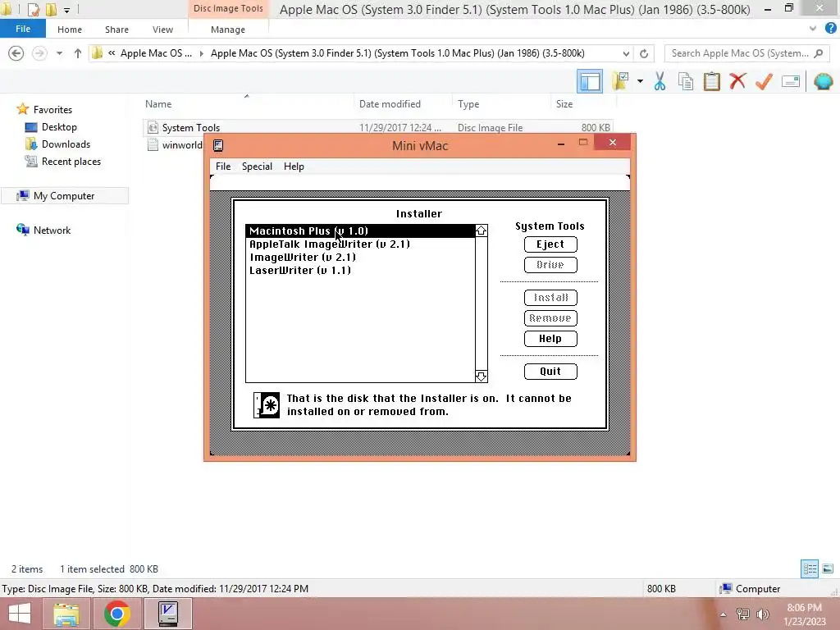Click the orange checkmark properties icon
The height and width of the screenshot is (630, 840).
coord(764,81)
